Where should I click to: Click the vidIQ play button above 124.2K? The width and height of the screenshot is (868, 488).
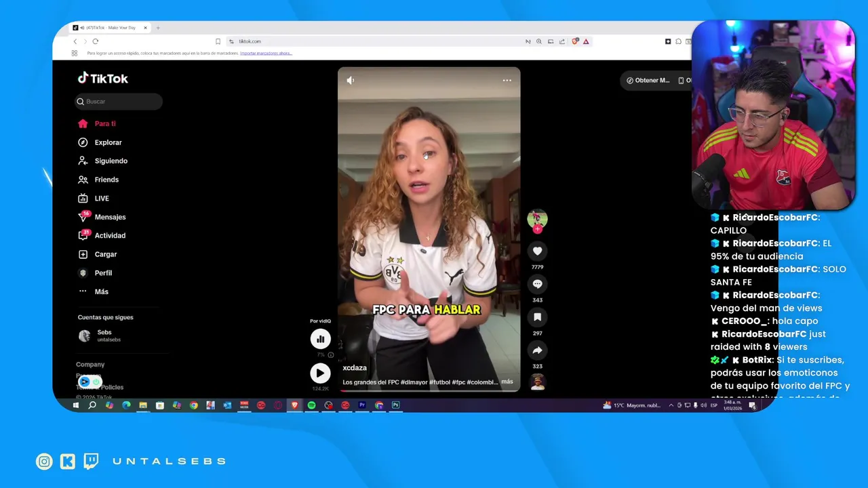(320, 373)
